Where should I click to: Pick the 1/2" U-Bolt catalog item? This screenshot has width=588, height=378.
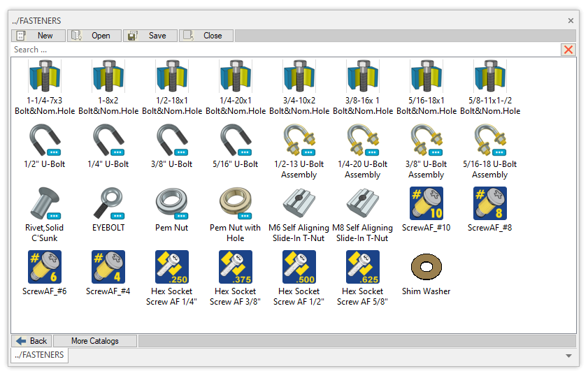pyautogui.click(x=45, y=140)
